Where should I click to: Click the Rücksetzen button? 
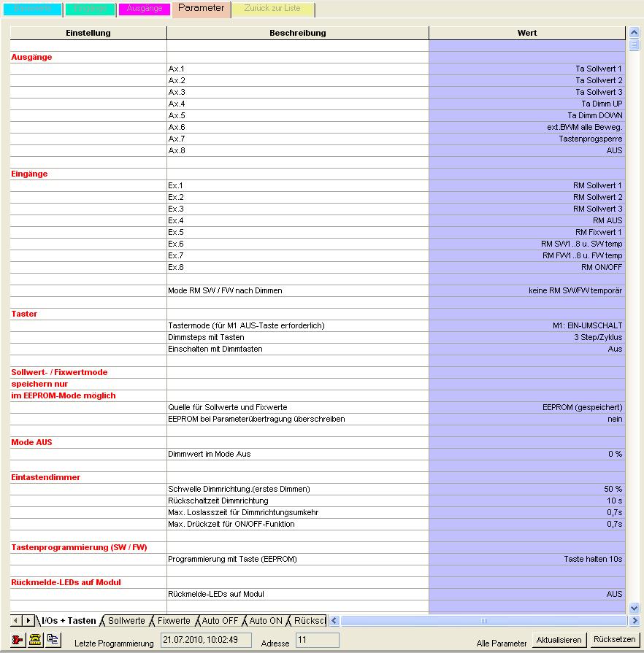tap(614, 640)
